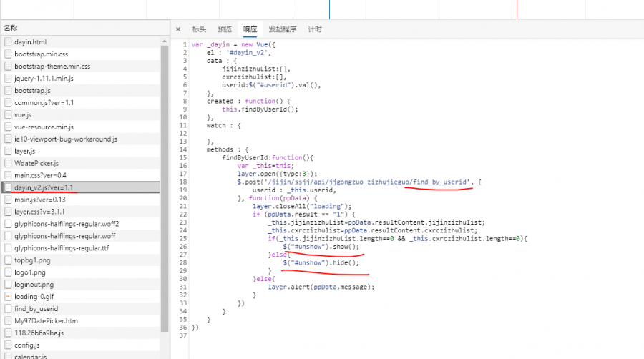Click the image icon beside logo1.png
The image size is (644, 359).
(8, 272)
